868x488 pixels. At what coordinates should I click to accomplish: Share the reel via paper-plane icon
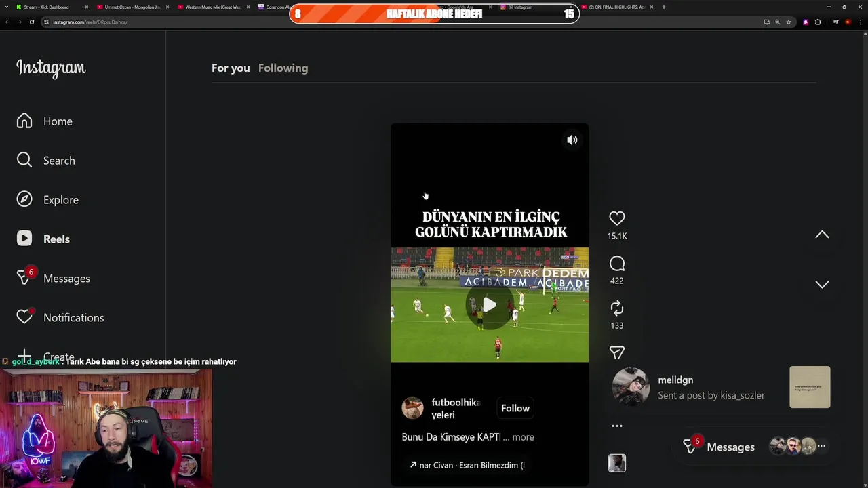[x=616, y=352]
